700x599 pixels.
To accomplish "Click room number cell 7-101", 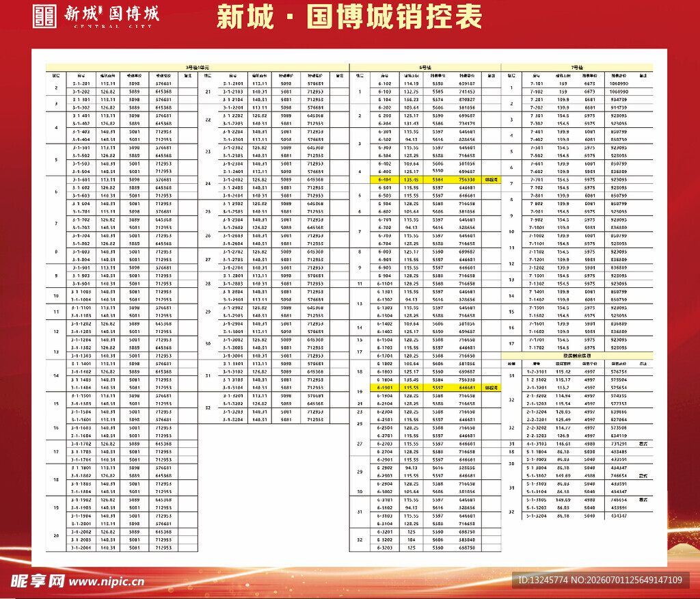I will click(x=537, y=83).
